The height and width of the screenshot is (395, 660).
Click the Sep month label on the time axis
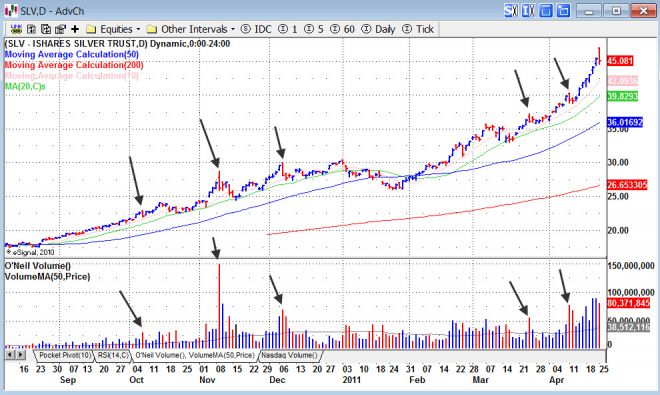pyautogui.click(x=68, y=380)
